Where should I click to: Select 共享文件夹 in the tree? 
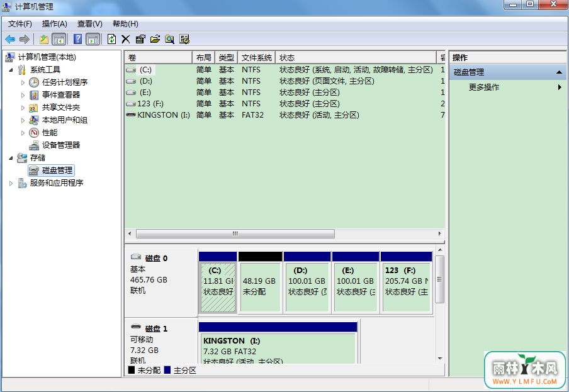coord(61,108)
